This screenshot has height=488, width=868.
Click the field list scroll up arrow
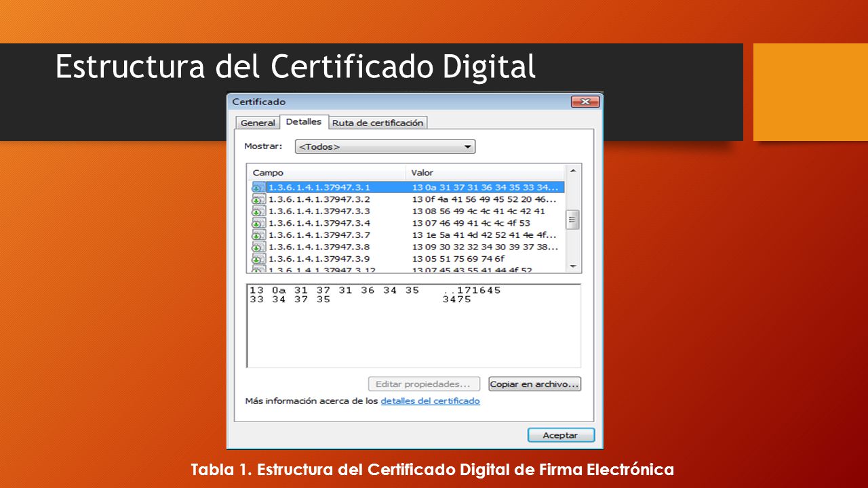(573, 171)
